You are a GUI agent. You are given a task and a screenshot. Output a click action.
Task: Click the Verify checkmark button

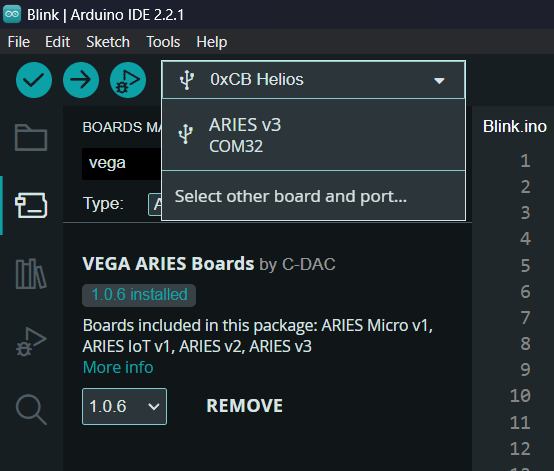(x=34, y=80)
